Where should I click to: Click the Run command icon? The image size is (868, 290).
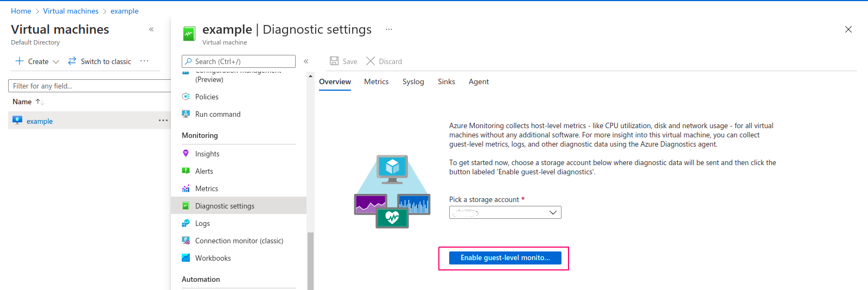coord(186,114)
